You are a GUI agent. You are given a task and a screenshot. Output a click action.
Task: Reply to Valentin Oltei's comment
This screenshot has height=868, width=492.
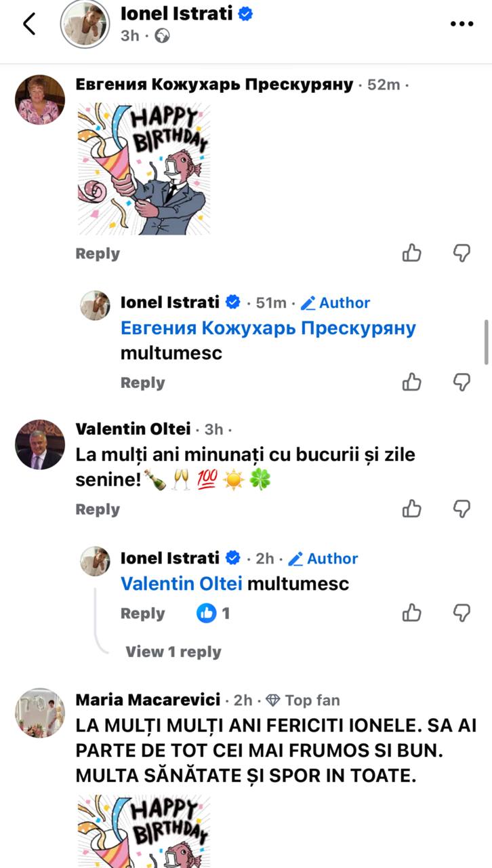tap(98, 509)
